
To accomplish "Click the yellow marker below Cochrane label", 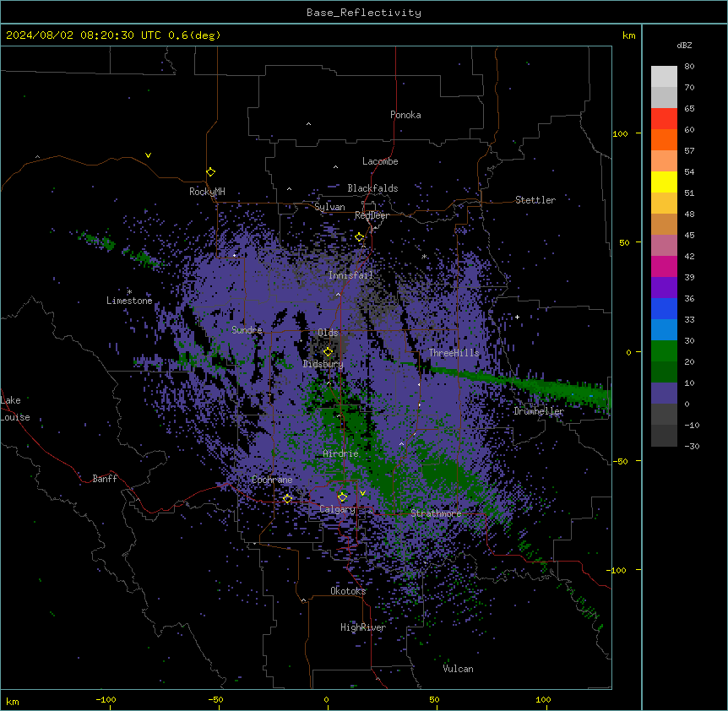I will point(287,498).
